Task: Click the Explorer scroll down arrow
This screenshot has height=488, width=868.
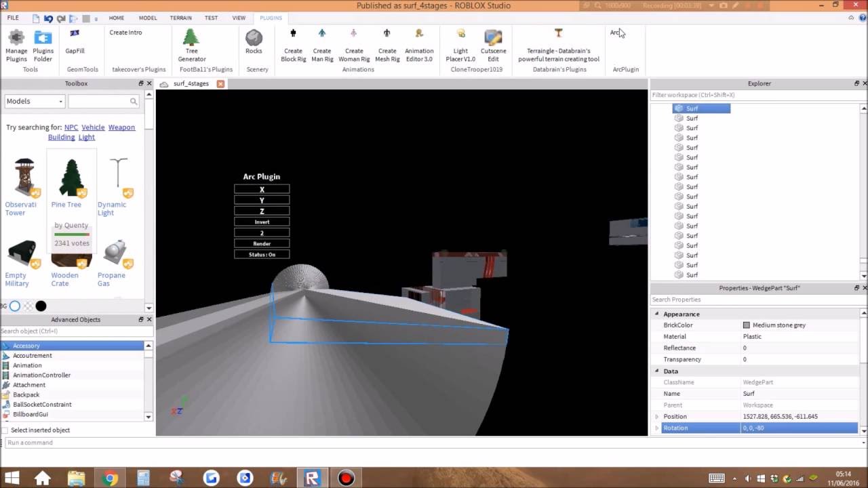Action: tap(864, 276)
